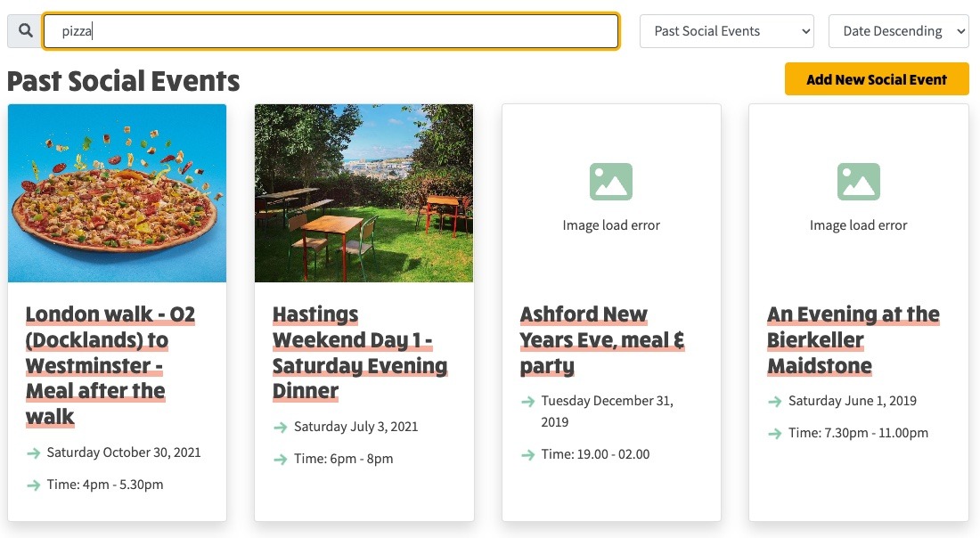The image size is (980, 538).
Task: Open London walk - O2 to Westminster event
Action: click(110, 365)
